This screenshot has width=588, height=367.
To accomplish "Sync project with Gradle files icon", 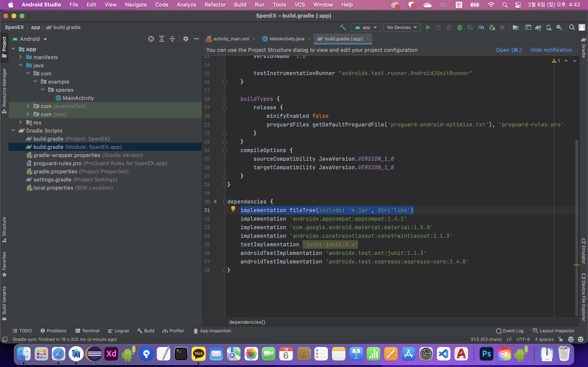I will [x=538, y=28].
